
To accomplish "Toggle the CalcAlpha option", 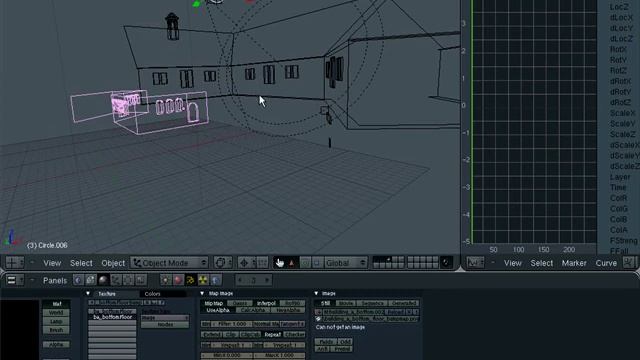I will [253, 310].
